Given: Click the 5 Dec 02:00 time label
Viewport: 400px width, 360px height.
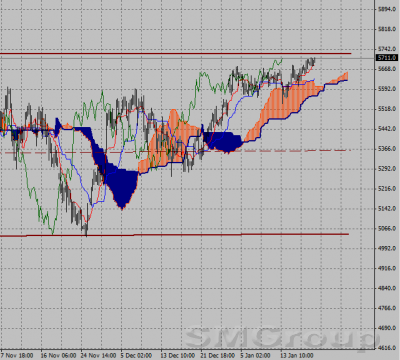Looking at the screenshot, I should [x=136, y=355].
